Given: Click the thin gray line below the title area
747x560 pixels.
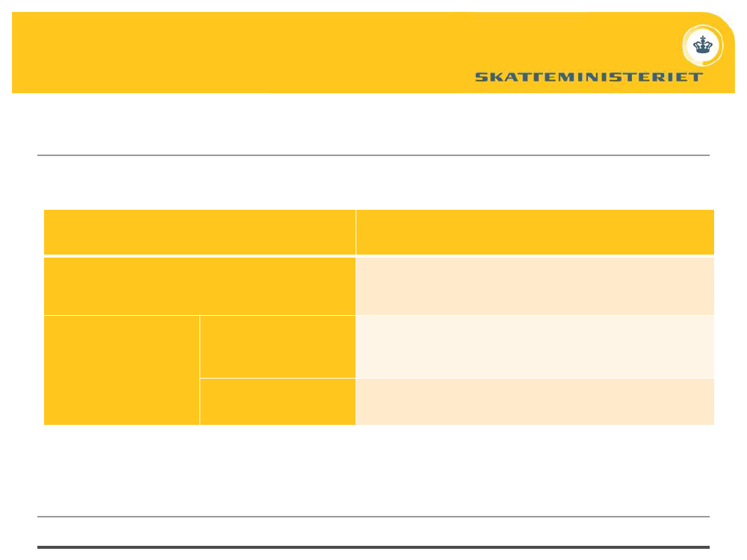Looking at the screenshot, I should pos(373,155).
